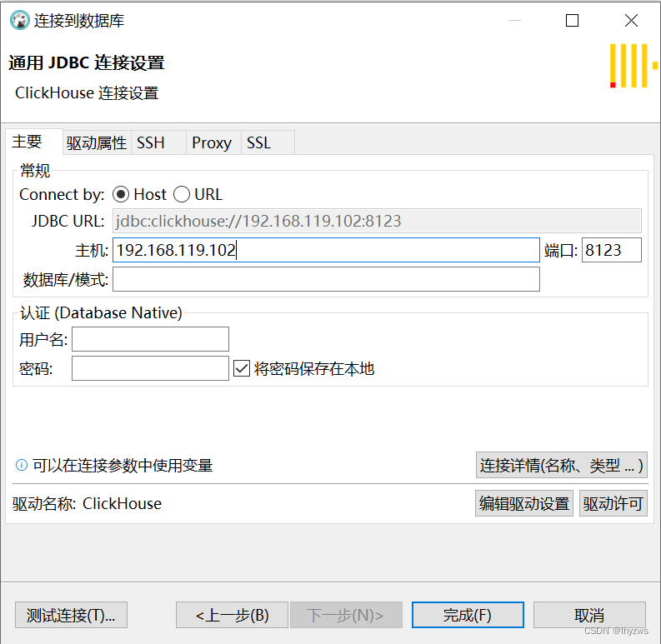Open the SSL tab
This screenshot has width=661, height=644.
pos(268,142)
